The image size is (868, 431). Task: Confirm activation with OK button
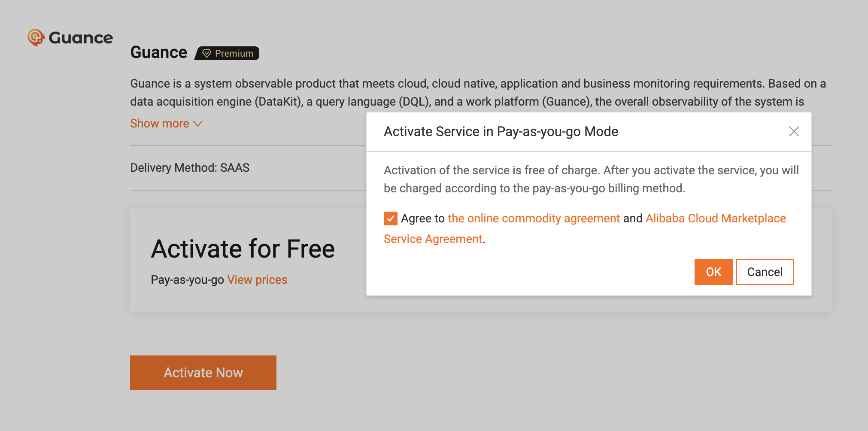713,272
